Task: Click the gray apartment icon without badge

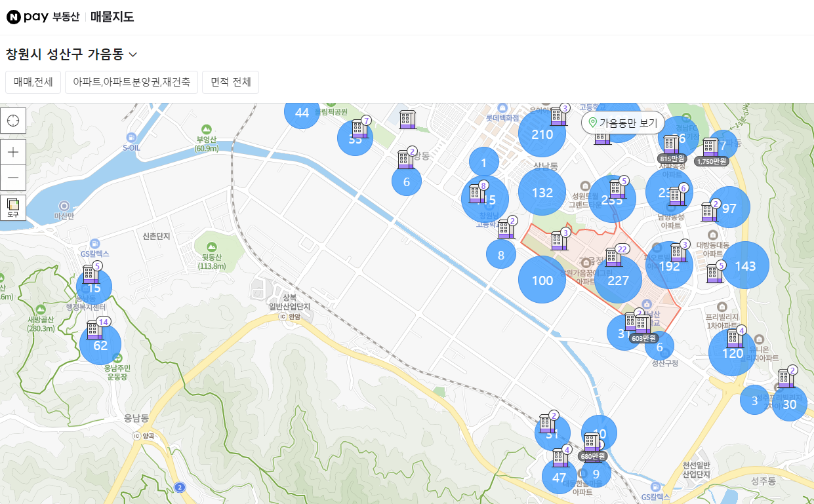Action: (407, 119)
